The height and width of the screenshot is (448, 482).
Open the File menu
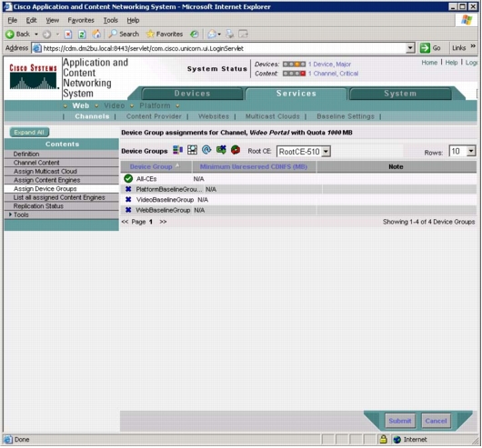tap(13, 20)
